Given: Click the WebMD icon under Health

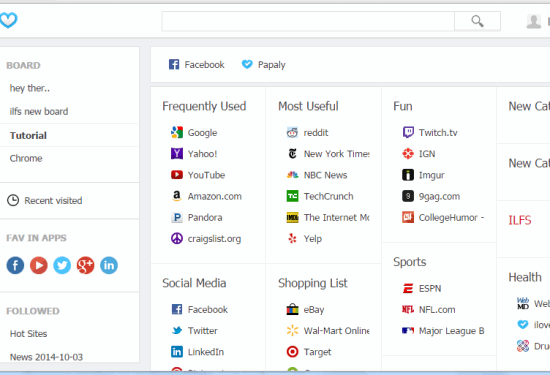Looking at the screenshot, I should 523,303.
